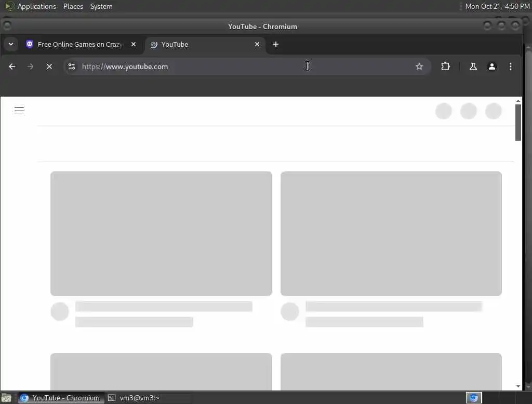Open the site information icon in address bar
This screenshot has height=404, width=532.
[x=72, y=66]
